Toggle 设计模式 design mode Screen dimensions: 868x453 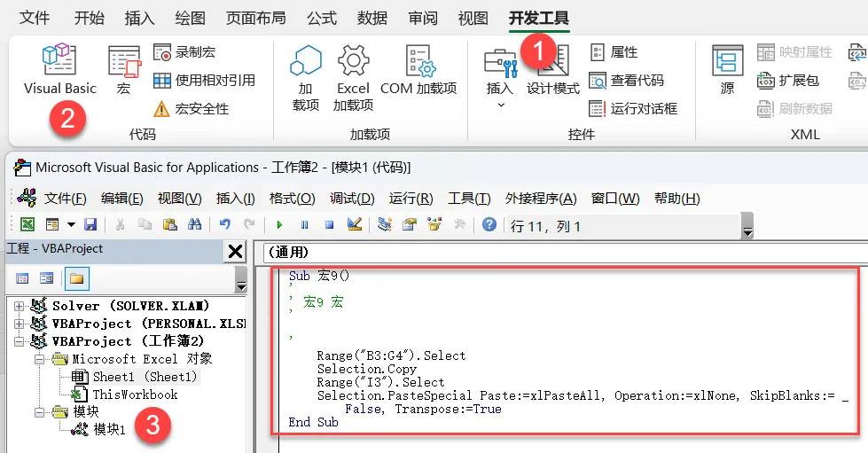pos(552,71)
